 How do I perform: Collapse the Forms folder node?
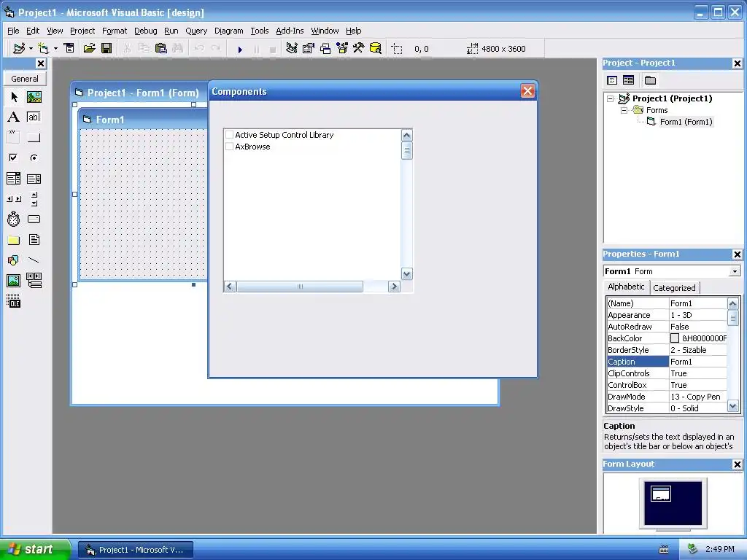(624, 111)
